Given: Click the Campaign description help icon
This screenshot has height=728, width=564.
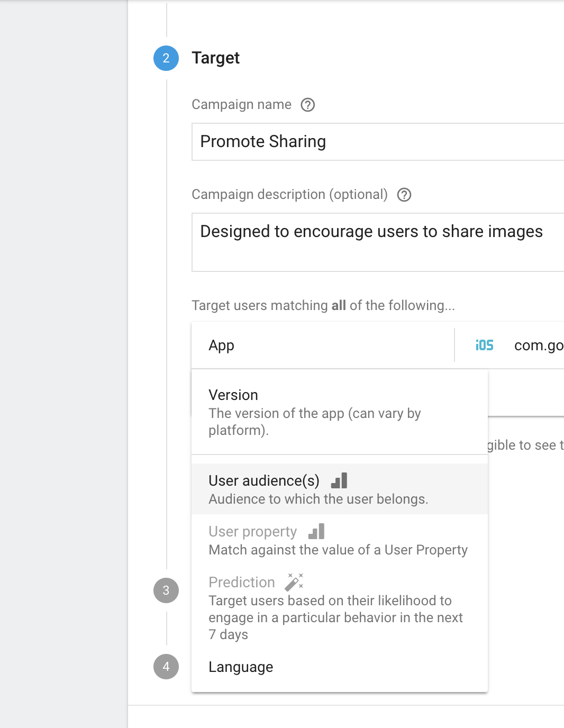Looking at the screenshot, I should tap(404, 195).
